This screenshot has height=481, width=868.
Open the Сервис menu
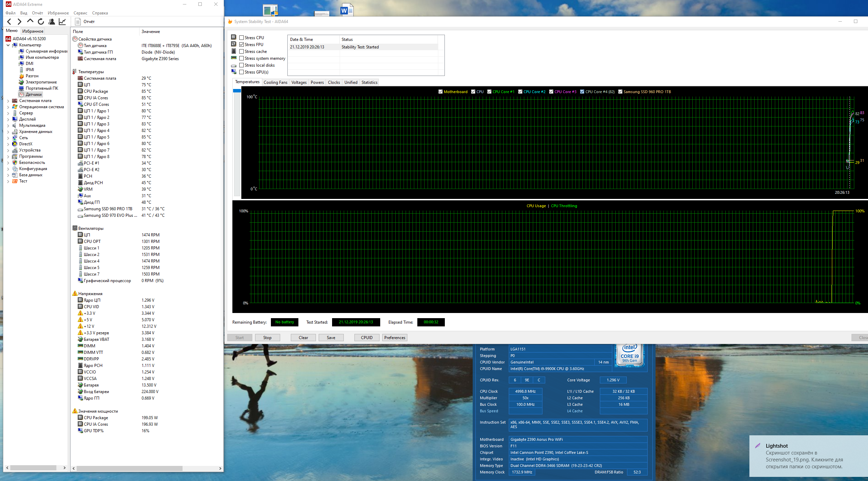pos(80,13)
